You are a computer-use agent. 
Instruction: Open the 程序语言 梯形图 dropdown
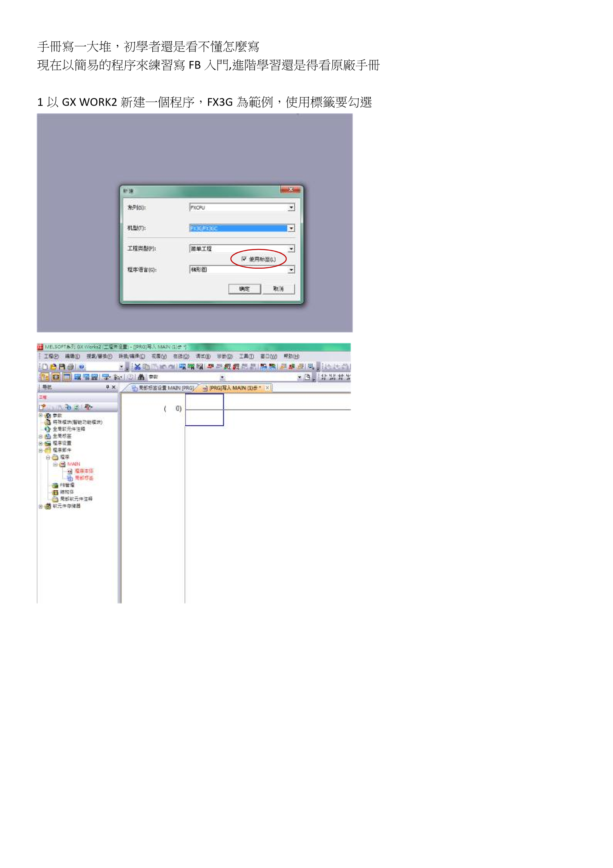(291, 270)
